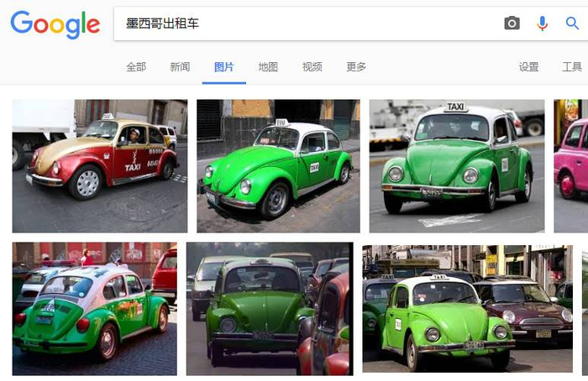Open the 工具 search tools
The image size is (588, 381).
572,67
